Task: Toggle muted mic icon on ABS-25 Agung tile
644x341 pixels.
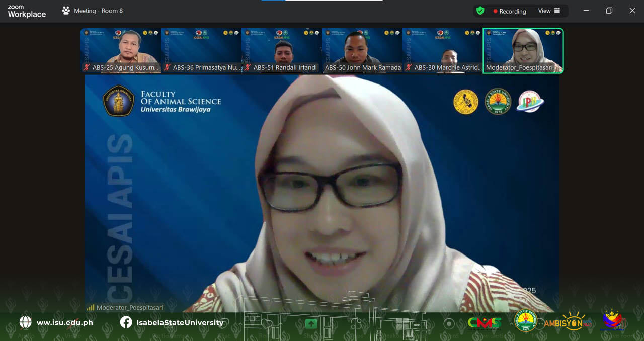Action: tap(87, 67)
